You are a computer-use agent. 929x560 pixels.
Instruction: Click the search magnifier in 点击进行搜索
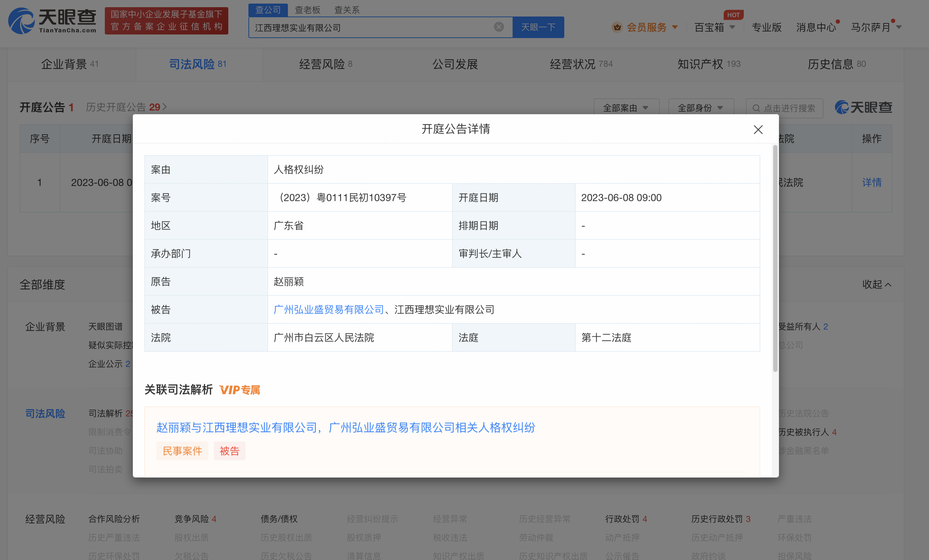pos(756,108)
